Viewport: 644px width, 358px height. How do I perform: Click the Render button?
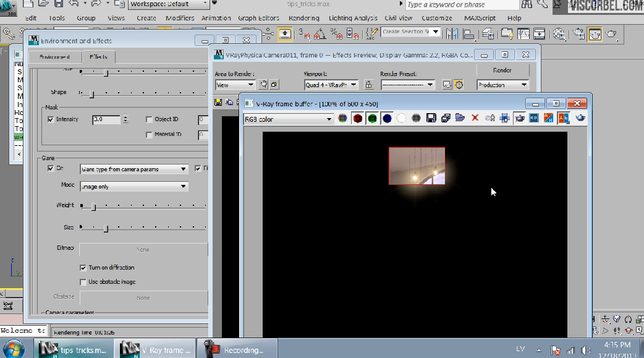click(x=502, y=70)
